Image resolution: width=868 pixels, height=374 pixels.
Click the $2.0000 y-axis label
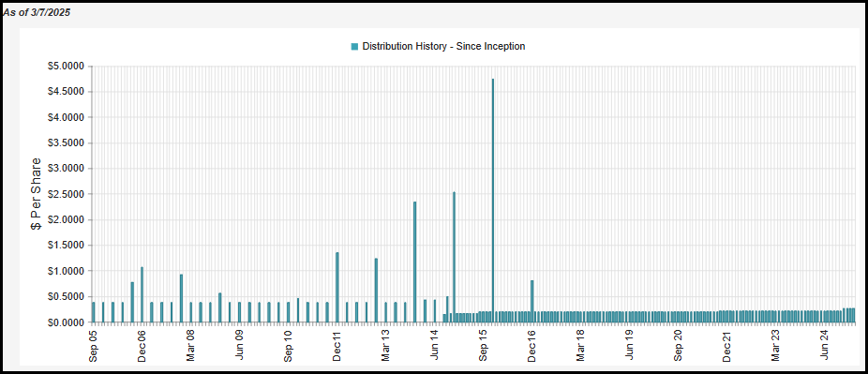[67, 219]
